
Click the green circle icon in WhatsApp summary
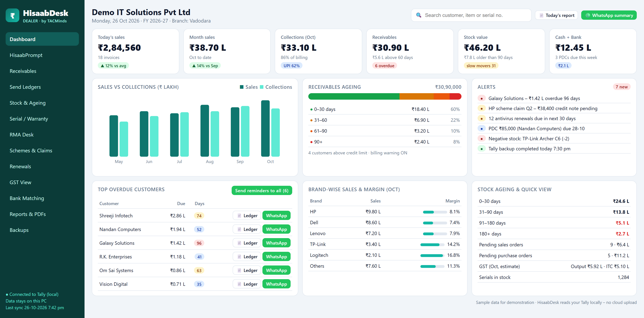pos(588,15)
